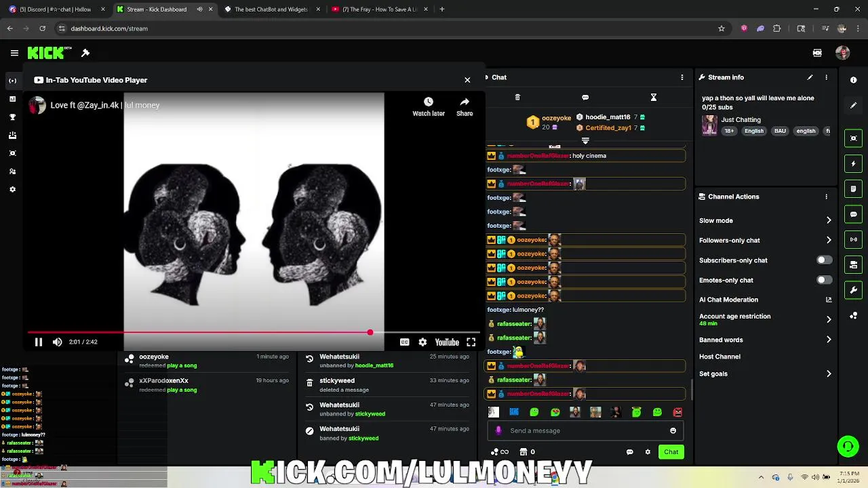Click the purple microphone icon in message box

(x=498, y=430)
